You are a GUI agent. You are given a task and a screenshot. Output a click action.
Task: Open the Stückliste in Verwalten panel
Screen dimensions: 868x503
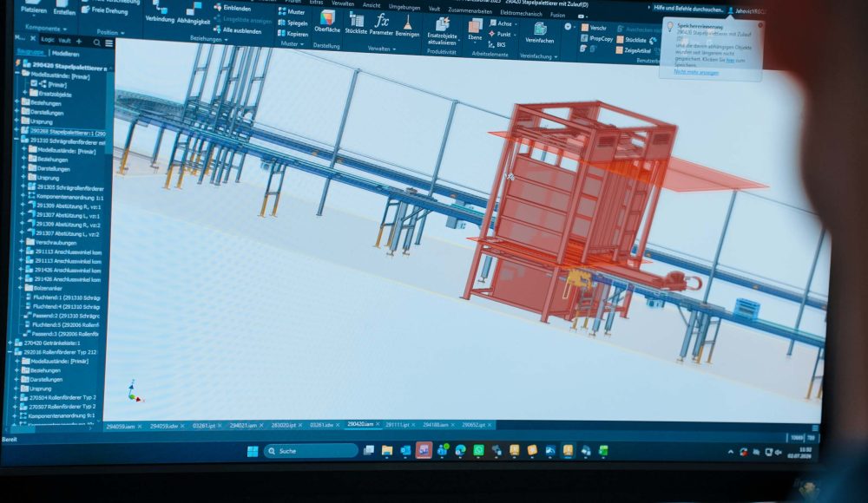356,24
